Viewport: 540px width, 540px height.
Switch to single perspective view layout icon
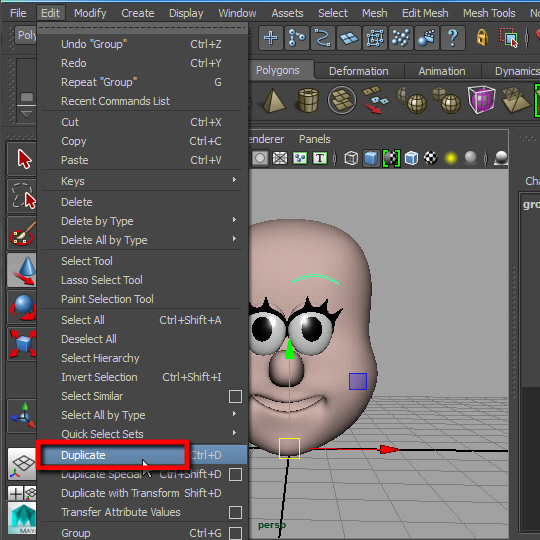point(22,464)
